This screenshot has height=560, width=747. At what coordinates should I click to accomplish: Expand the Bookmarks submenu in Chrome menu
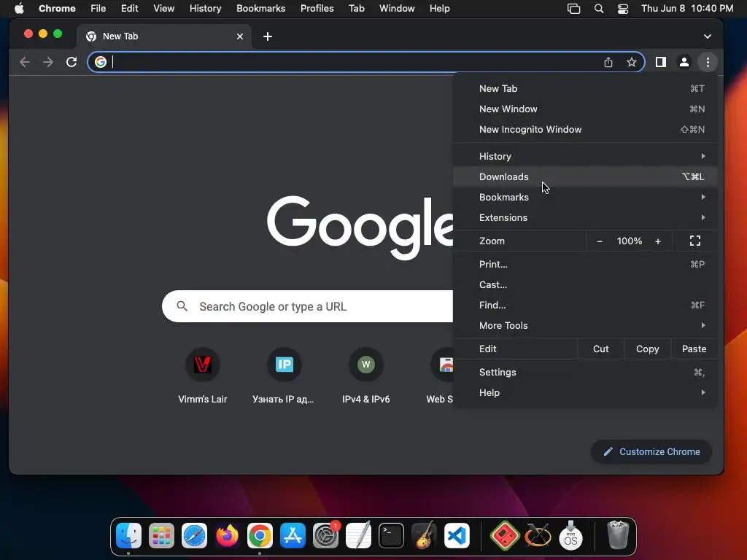point(585,197)
